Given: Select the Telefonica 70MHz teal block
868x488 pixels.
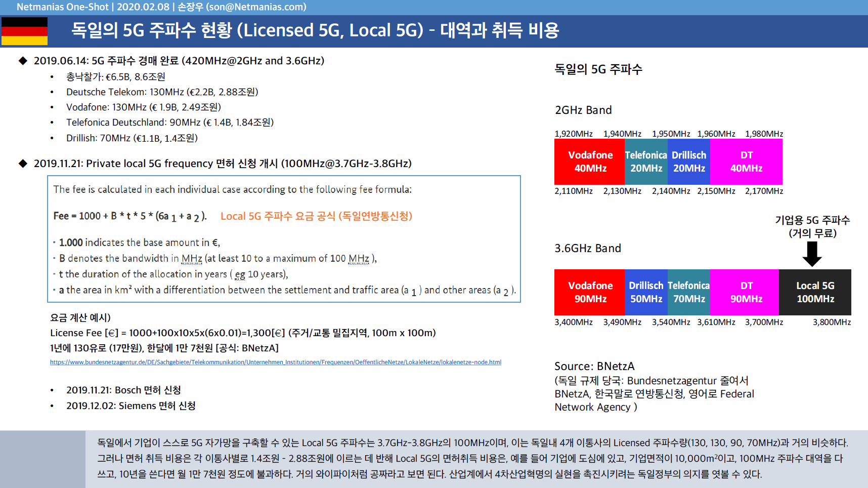Looking at the screenshot, I should click(689, 292).
